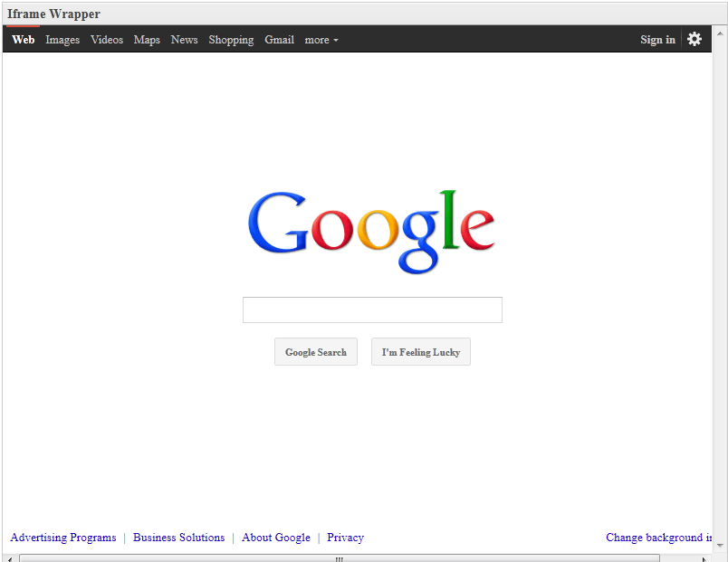The width and height of the screenshot is (728, 562).
Task: Open Videos from the top bar
Action: (107, 40)
